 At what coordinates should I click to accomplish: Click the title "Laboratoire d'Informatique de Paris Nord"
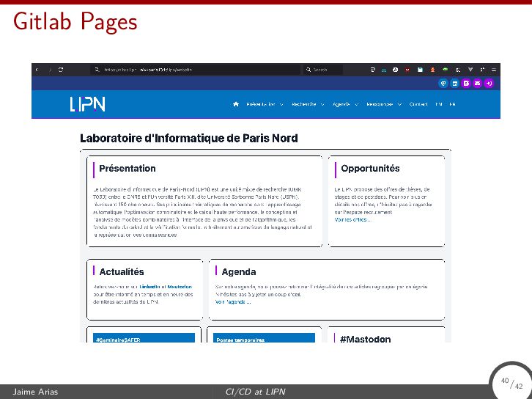click(189, 138)
